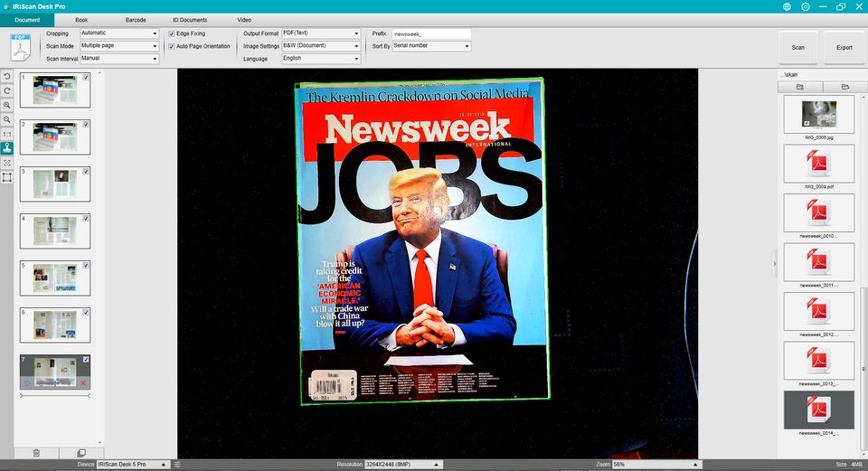This screenshot has width=868, height=471.
Task: Activate the manual crop frame tool
Action: tap(6, 177)
